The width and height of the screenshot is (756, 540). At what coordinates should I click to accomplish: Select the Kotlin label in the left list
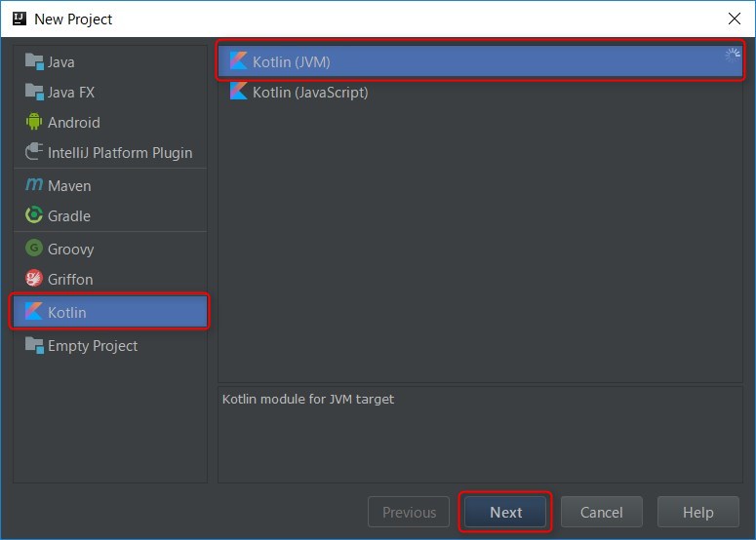(67, 313)
